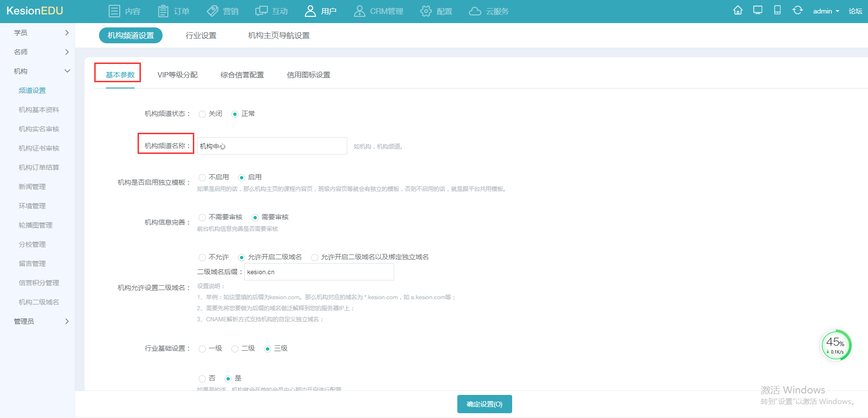Switch to the VIP等级分配 tab
This screenshot has width=868, height=418.
pyautogui.click(x=177, y=75)
